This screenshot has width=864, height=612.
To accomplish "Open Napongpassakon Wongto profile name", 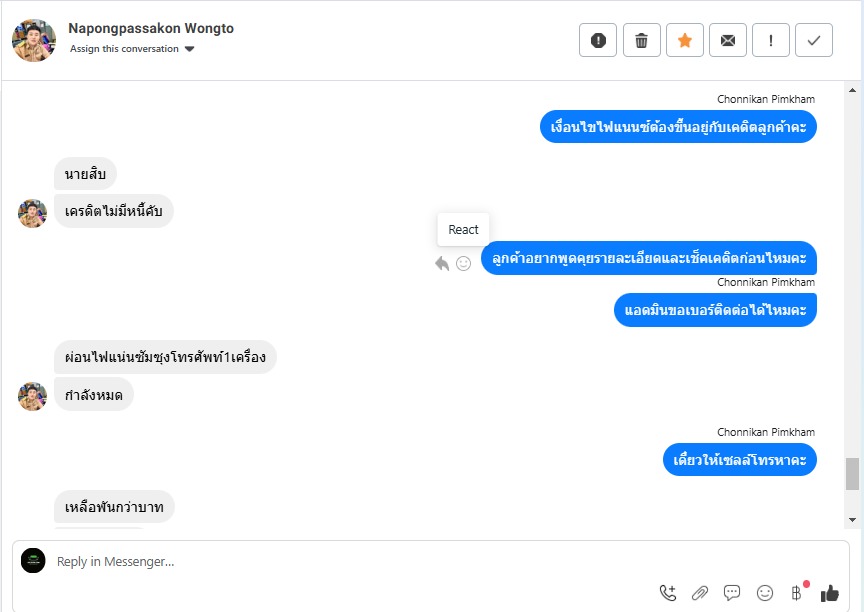I will 151,28.
